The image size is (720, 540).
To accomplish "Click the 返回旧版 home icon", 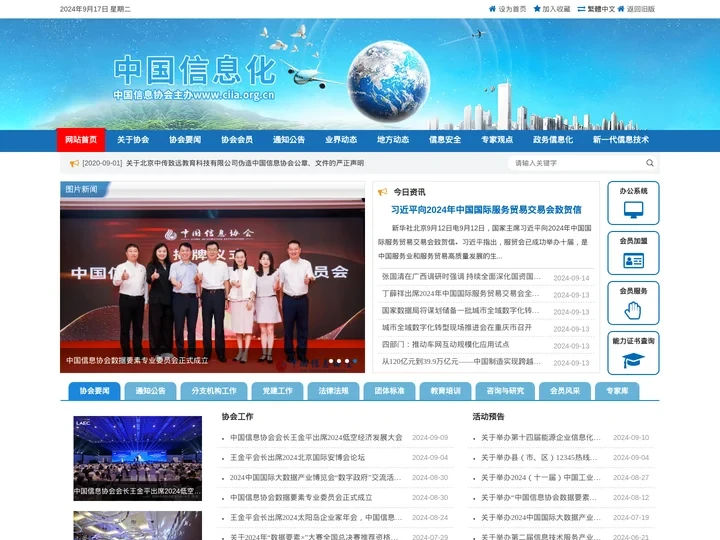I will pyautogui.click(x=621, y=9).
